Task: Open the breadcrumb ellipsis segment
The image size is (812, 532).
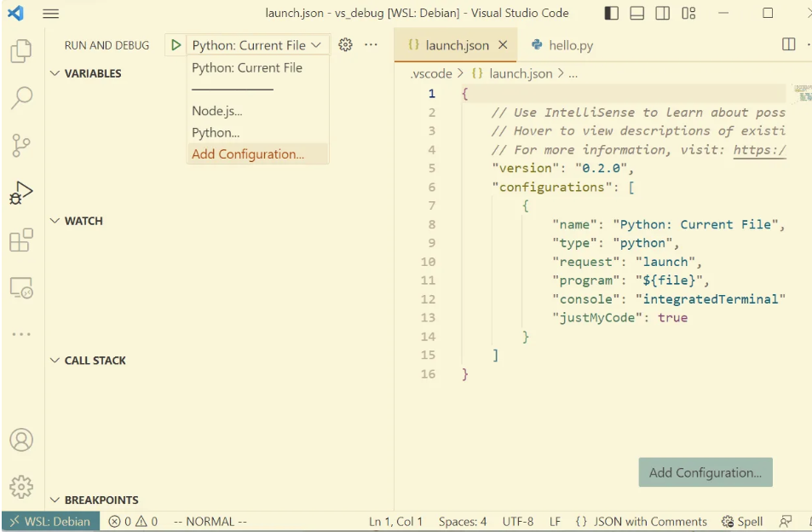Action: pyautogui.click(x=573, y=74)
